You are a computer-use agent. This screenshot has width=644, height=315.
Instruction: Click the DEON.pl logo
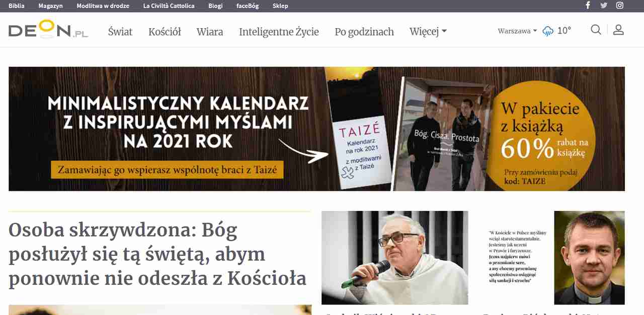(x=48, y=31)
